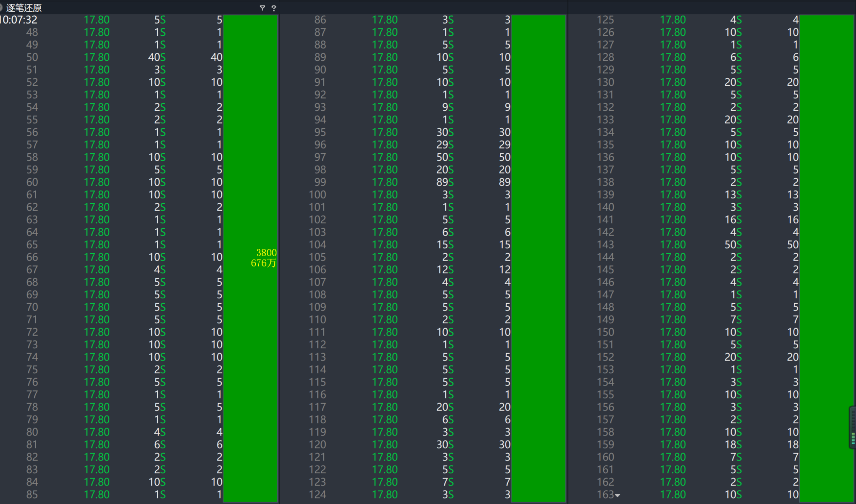Screen dimensions: 856x504
Task: Click the 676万 amount label
Action: tap(264, 264)
